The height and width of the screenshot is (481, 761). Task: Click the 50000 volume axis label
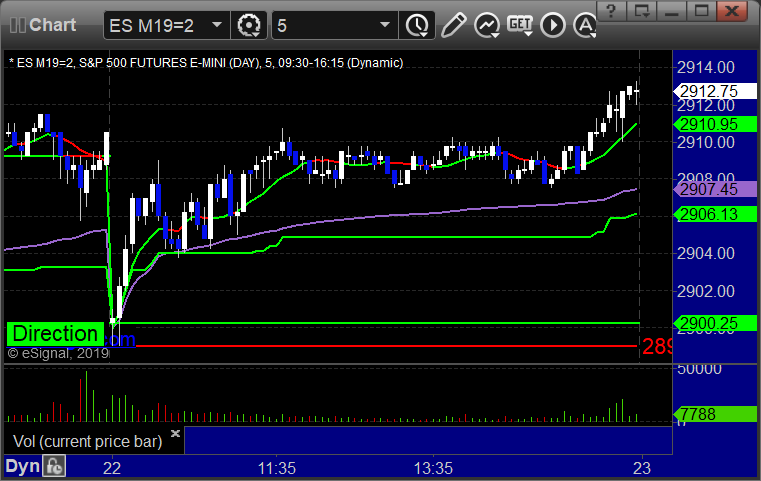pos(699,369)
